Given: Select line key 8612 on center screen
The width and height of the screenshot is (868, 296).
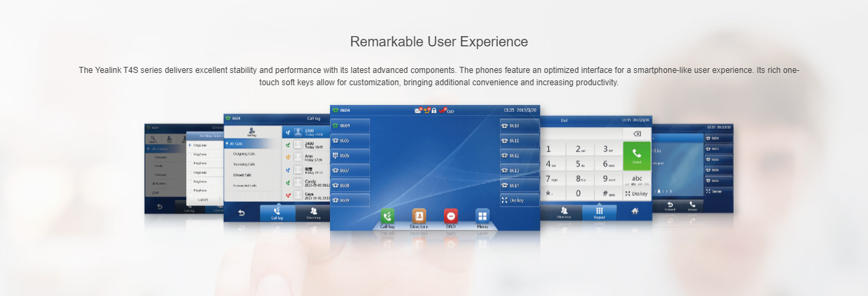Looking at the screenshot, I should 520,156.
